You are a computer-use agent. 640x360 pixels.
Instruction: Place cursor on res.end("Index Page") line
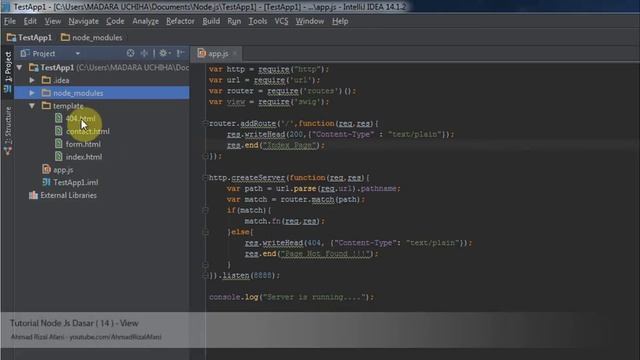[276, 145]
